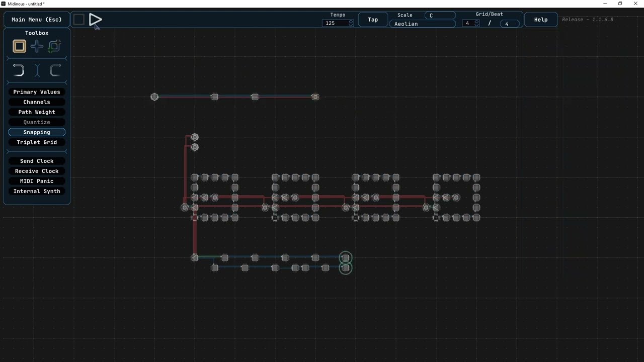Toggle Channels display
Screen dimensions: 644x362
point(37,102)
